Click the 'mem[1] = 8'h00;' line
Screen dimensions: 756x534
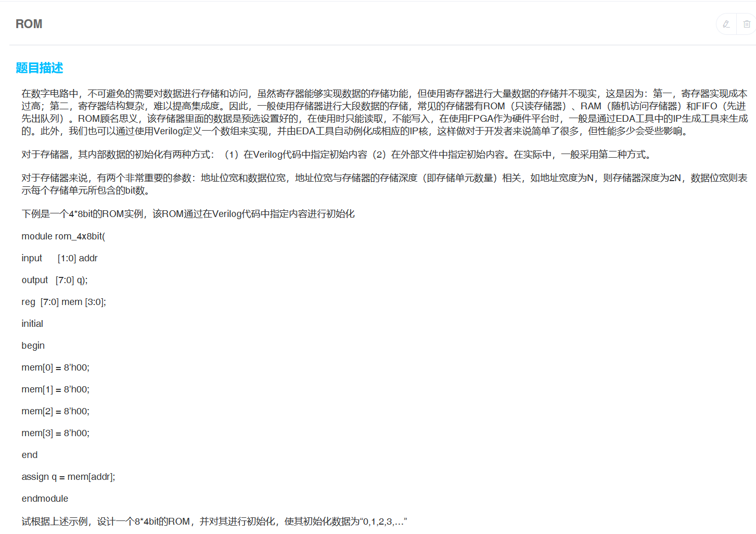pos(55,389)
